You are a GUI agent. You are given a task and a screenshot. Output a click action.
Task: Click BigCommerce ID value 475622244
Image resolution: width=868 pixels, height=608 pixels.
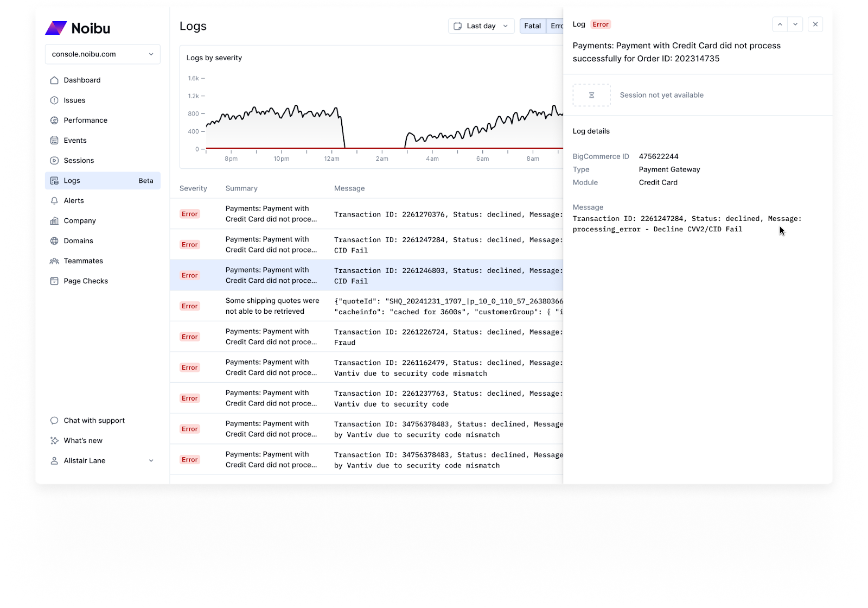click(x=659, y=156)
